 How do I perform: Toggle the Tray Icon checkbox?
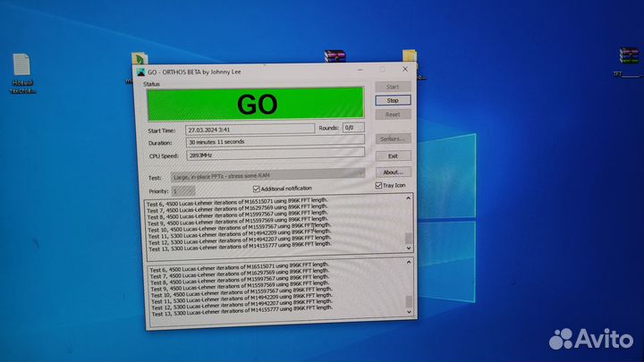coord(378,185)
